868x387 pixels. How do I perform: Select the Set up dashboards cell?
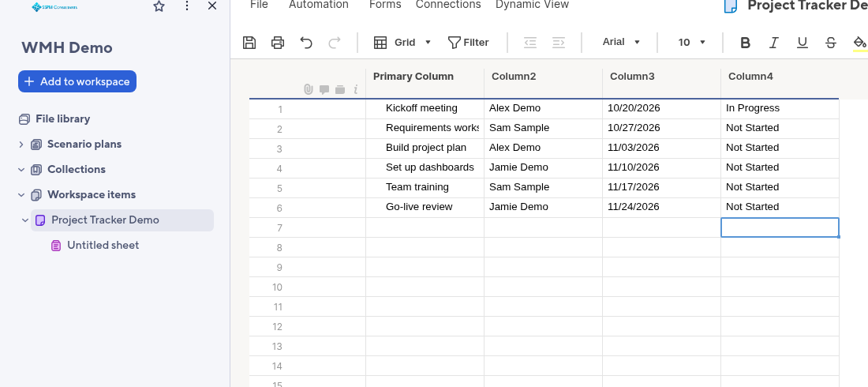[425, 168]
